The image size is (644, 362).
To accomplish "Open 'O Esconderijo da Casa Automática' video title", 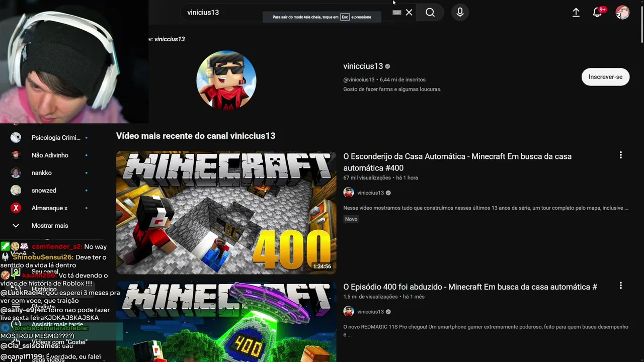I will tap(457, 162).
